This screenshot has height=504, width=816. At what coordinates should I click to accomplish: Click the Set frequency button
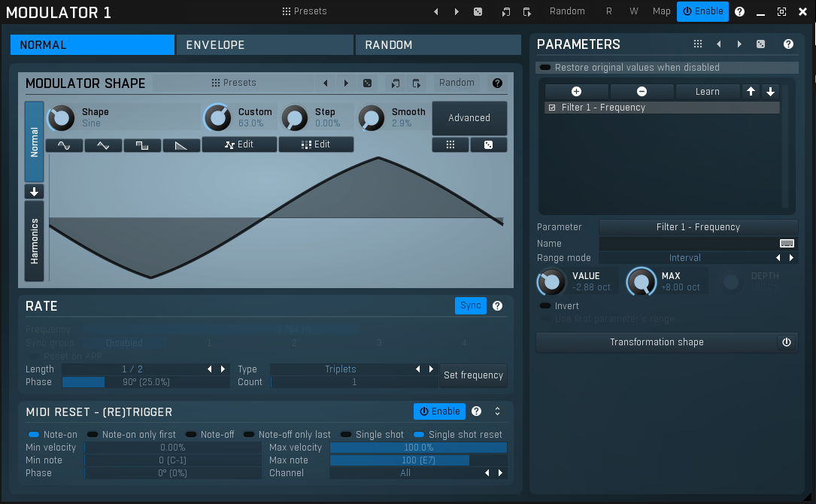coord(473,375)
